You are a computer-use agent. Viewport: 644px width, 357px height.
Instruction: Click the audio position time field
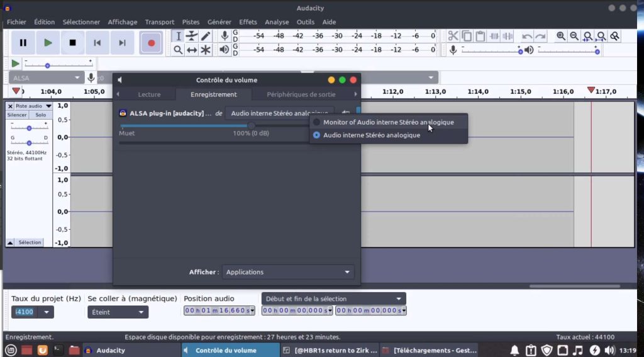coord(219,310)
